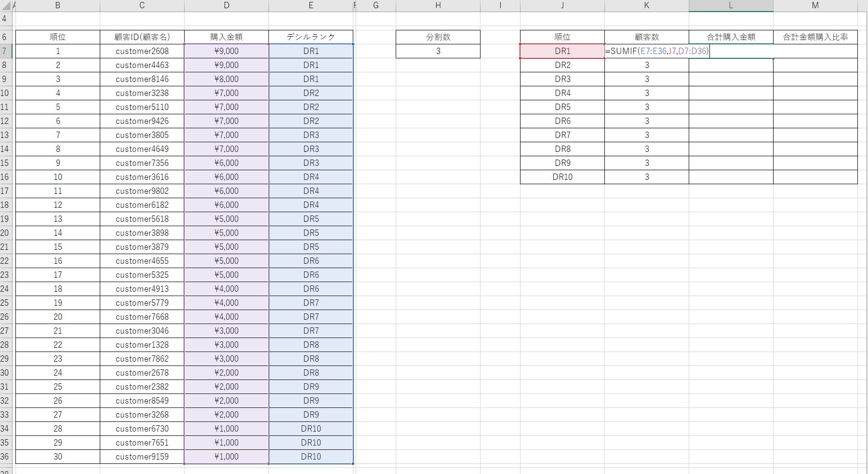Click the 購入金額 header cell
This screenshot has height=474, width=868.
coord(227,37)
